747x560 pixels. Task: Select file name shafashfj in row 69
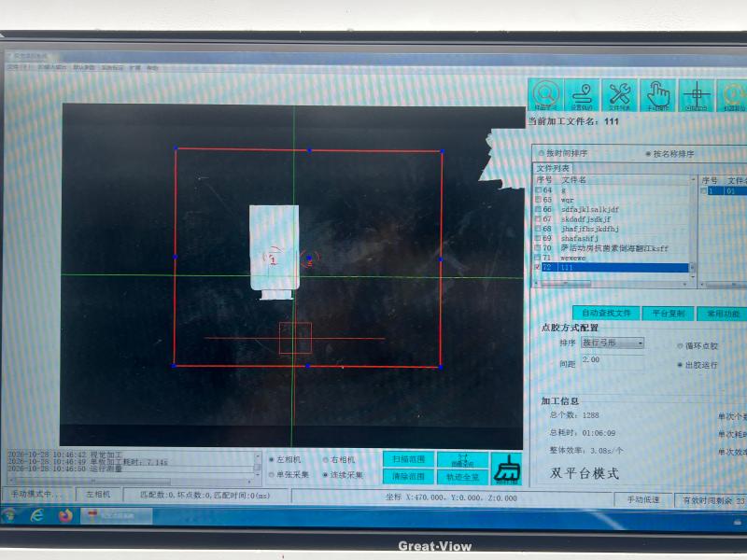(x=579, y=239)
